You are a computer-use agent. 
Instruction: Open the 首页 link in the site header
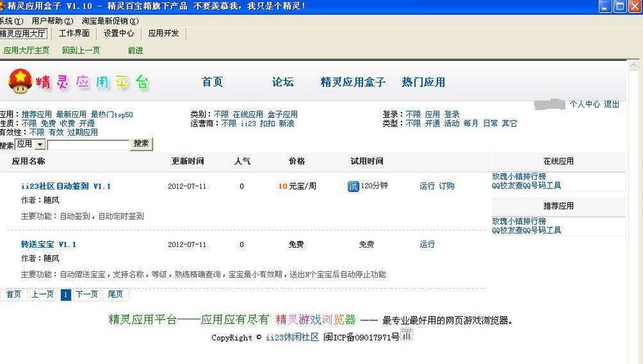212,82
